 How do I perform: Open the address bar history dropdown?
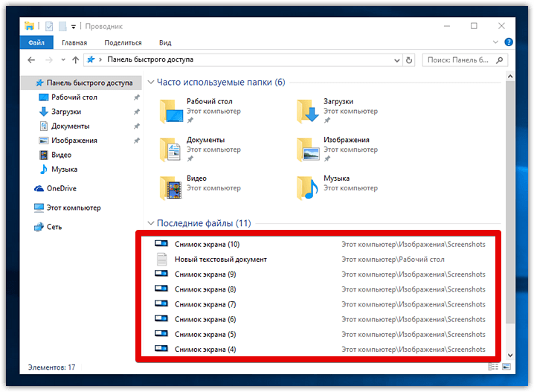tap(396, 60)
